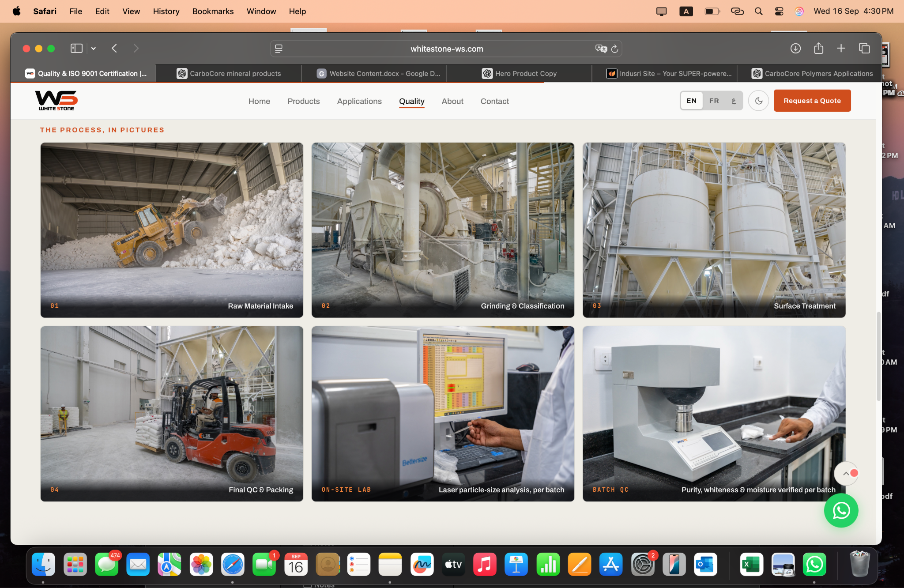Switch to CarboCore mineral products tab
The image size is (904, 588).
coord(229,73)
